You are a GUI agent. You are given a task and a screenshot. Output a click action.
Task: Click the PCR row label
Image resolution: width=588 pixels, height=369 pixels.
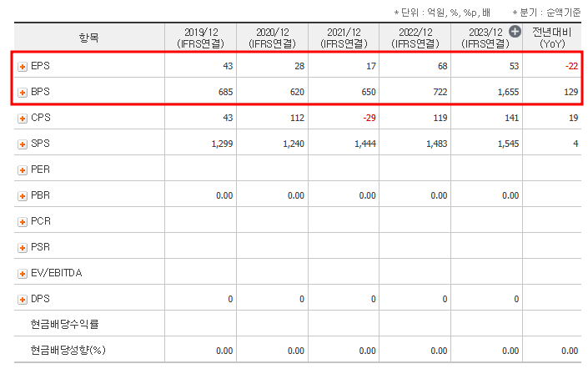(x=41, y=221)
